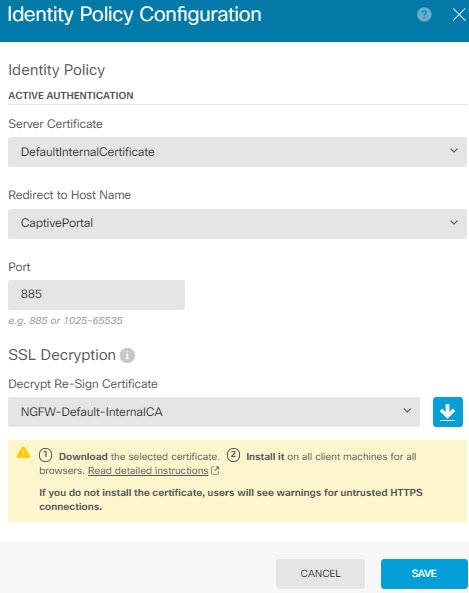This screenshot has width=469, height=593.
Task: Open the Redirect to Host Name dropdown
Action: (237, 223)
